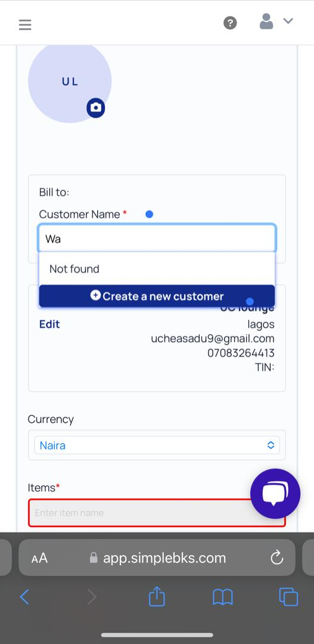
Task: Tap the Safari AA text size button
Action: point(39,558)
